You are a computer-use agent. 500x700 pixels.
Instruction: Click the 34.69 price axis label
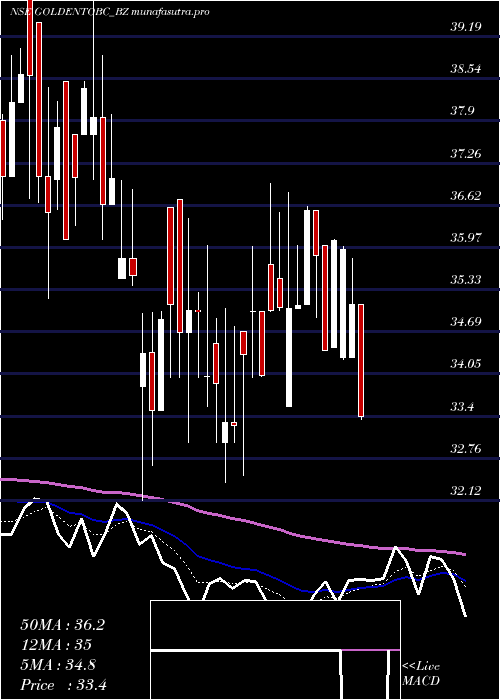tap(466, 321)
